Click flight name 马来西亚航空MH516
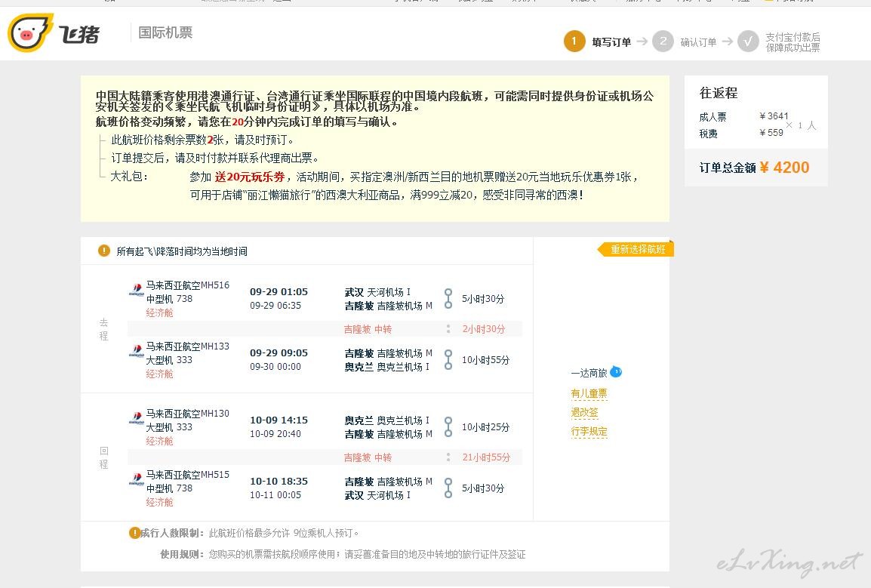This screenshot has width=871, height=588. click(188, 285)
